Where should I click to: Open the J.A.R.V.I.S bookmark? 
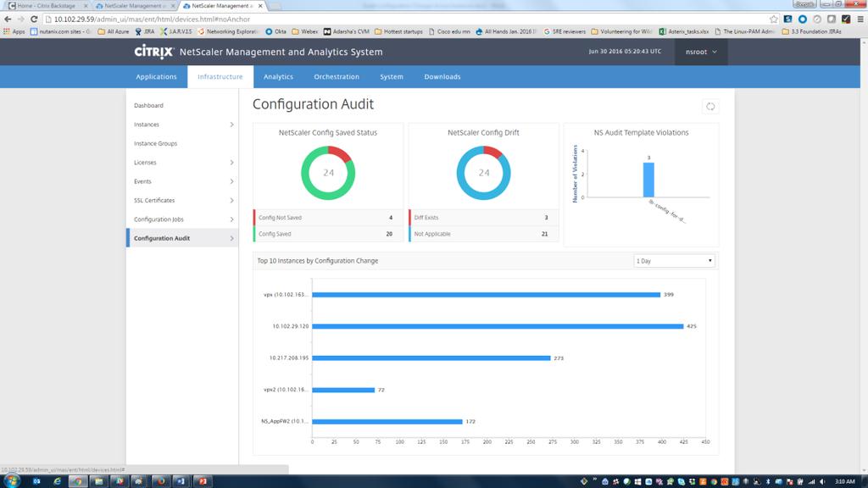click(x=175, y=31)
